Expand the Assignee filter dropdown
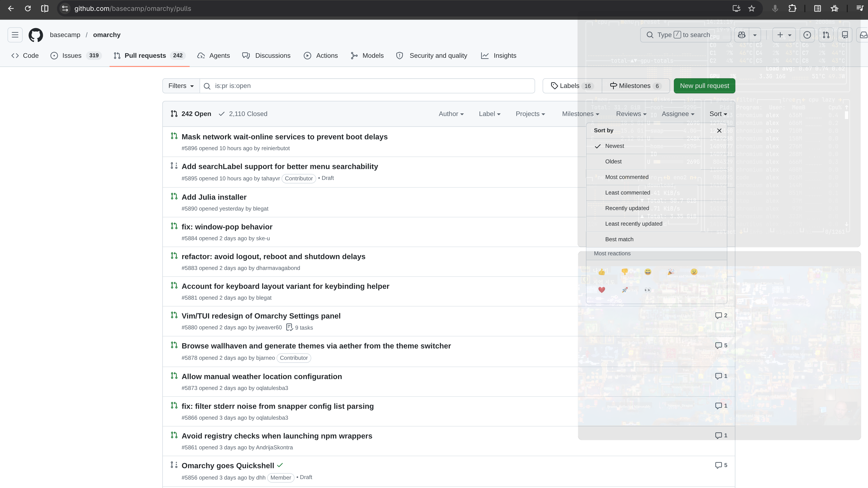868x488 pixels. [678, 114]
